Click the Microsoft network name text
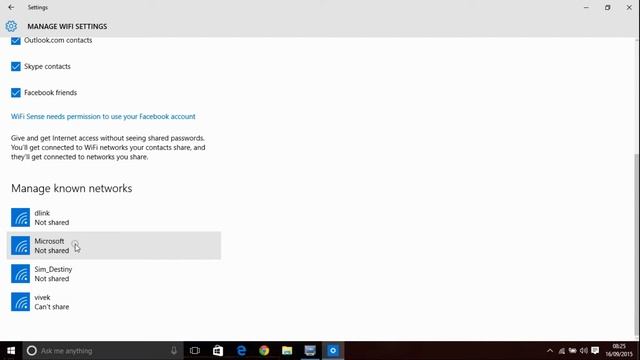 (49, 241)
